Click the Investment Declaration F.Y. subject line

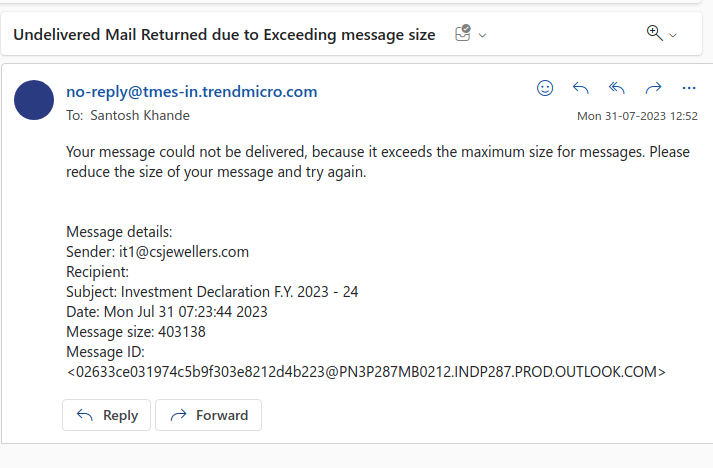click(212, 292)
